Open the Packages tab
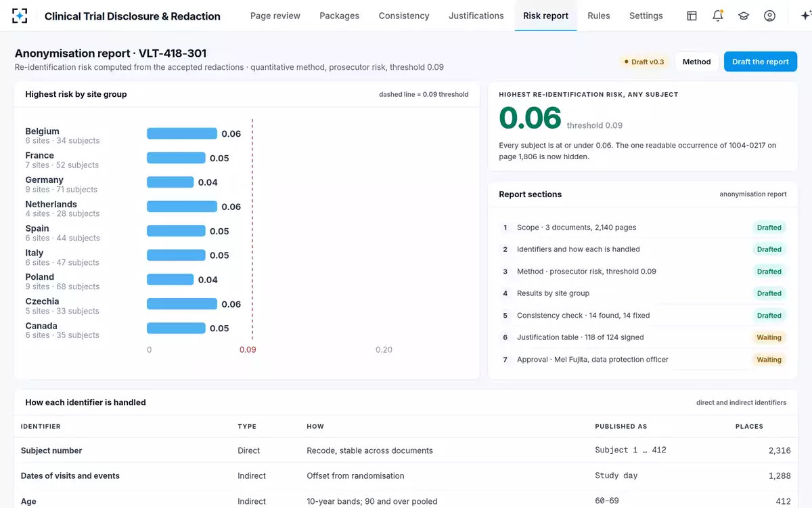The height and width of the screenshot is (508, 812). click(340, 16)
